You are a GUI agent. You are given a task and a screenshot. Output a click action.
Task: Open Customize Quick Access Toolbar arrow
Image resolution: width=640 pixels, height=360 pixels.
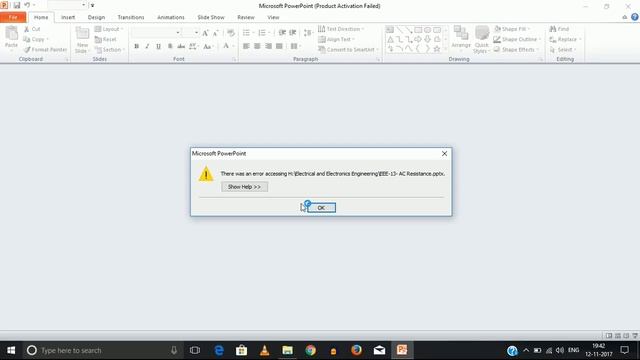[93, 5]
